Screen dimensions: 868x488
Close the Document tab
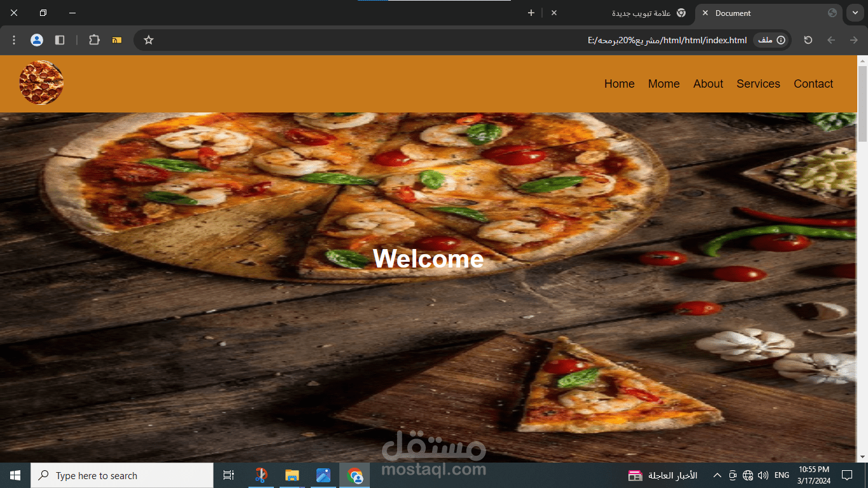[x=705, y=13]
